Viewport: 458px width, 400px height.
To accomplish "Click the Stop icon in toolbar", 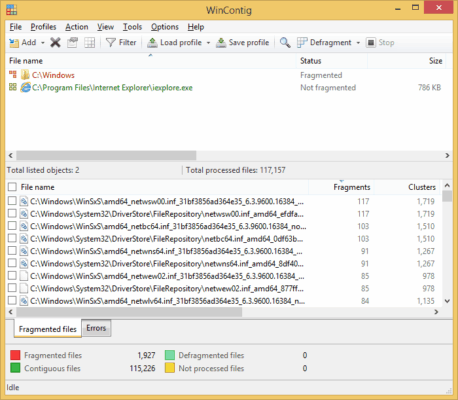I will click(x=371, y=43).
